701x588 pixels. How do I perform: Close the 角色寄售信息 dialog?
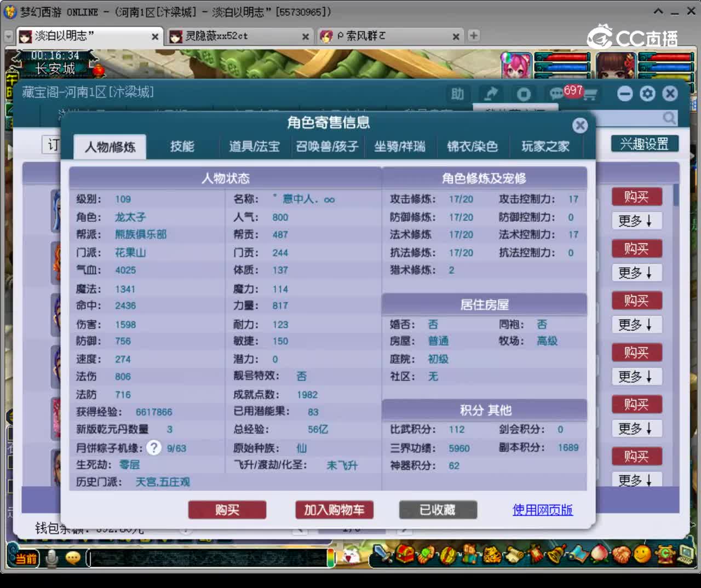pos(580,125)
